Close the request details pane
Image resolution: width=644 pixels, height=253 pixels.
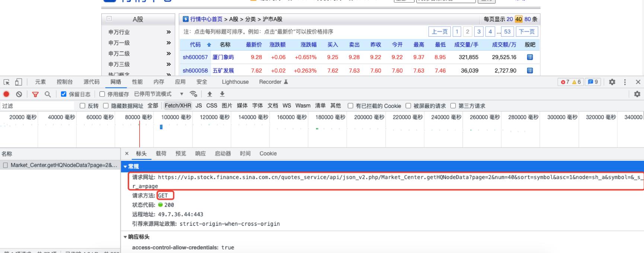point(127,153)
